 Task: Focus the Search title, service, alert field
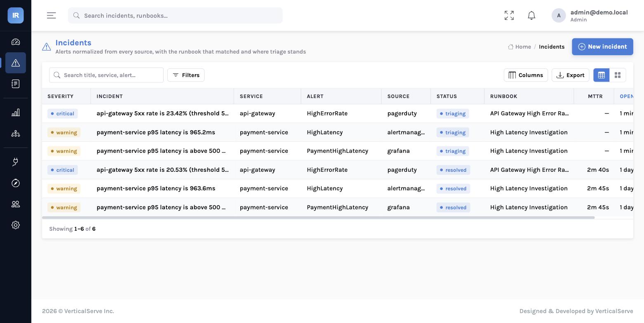pos(106,75)
